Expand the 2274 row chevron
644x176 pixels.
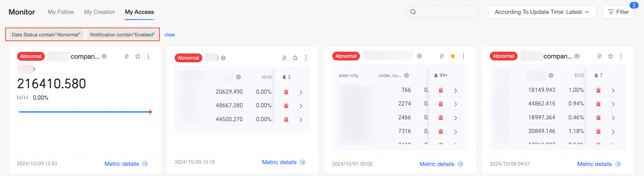point(455,104)
